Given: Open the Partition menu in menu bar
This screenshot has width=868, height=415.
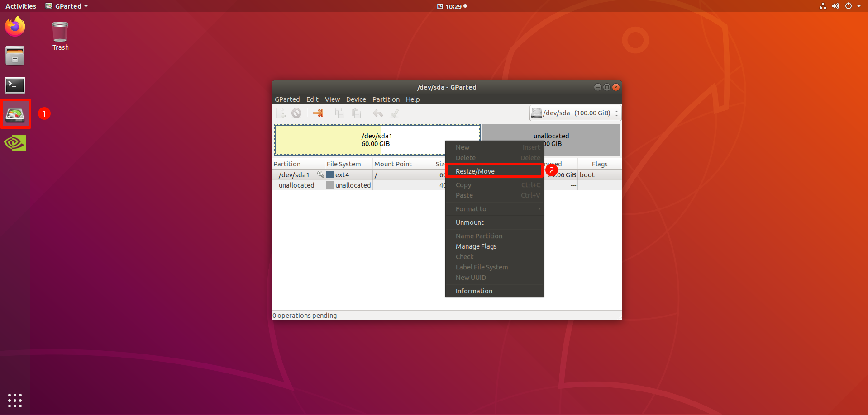Looking at the screenshot, I should [386, 99].
